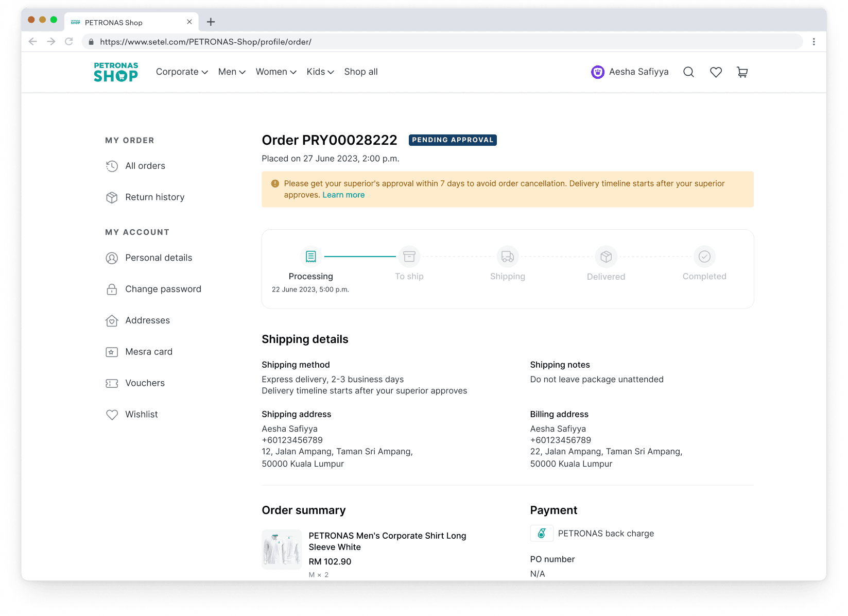848x616 pixels.
Task: Click the browser address bar URL
Action: coord(206,42)
